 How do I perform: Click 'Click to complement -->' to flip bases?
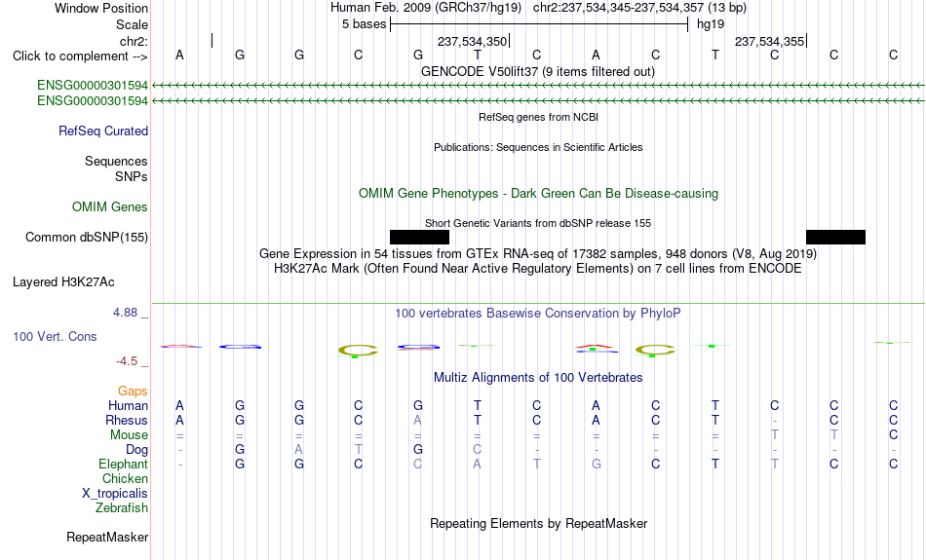(x=80, y=56)
